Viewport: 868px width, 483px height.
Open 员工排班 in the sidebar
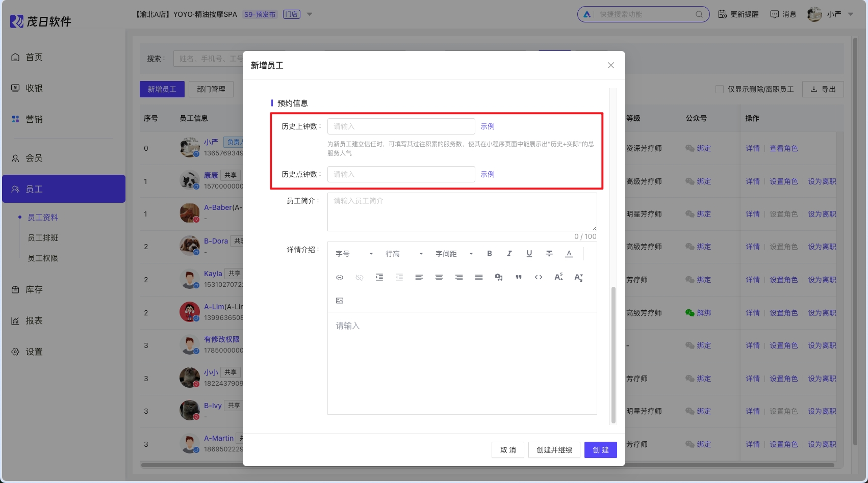(x=43, y=238)
